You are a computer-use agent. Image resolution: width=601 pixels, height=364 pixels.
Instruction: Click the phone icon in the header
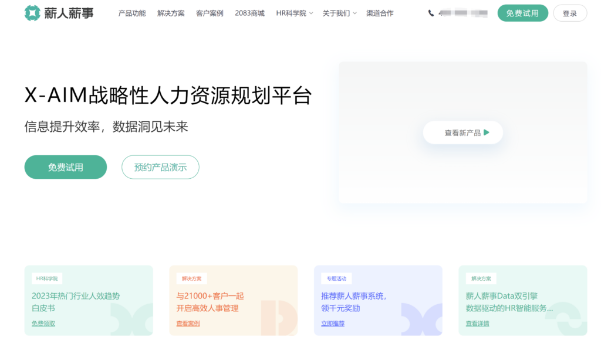(431, 12)
